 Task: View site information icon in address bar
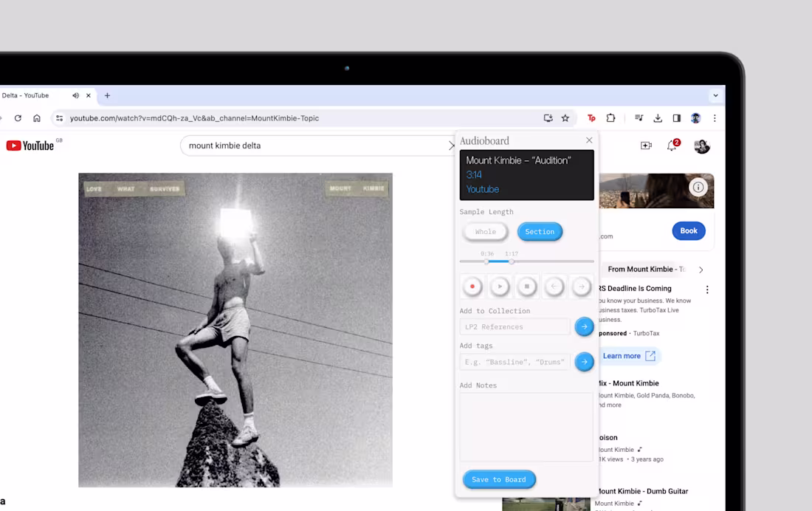[60, 118]
